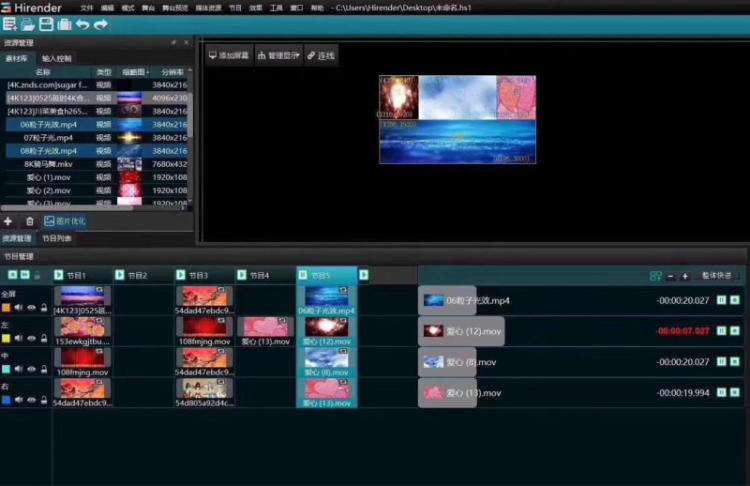This screenshot has height=486, width=750.
Task: Pause the 06粒子光效.mp4 timeline row
Action: 721,300
